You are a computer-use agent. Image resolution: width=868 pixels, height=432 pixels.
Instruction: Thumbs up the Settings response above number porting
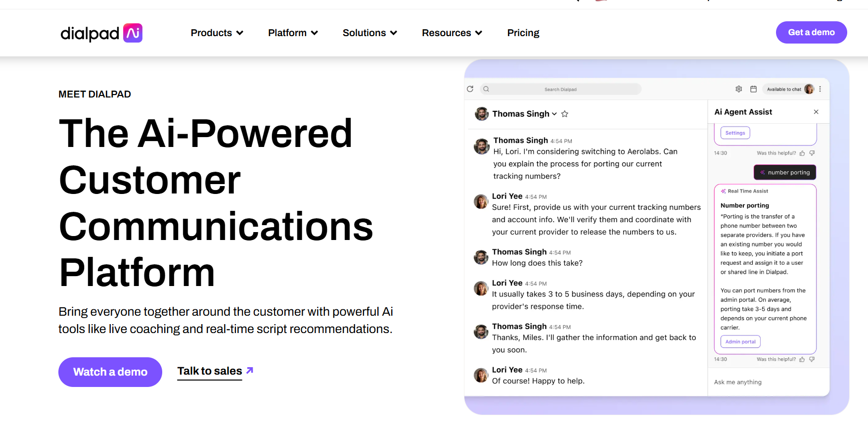802,153
